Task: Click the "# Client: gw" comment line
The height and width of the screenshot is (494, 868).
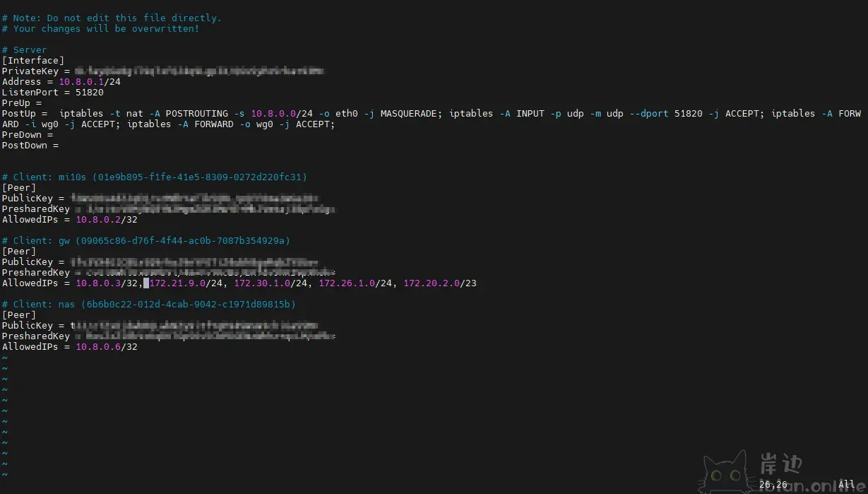Action: (x=146, y=240)
